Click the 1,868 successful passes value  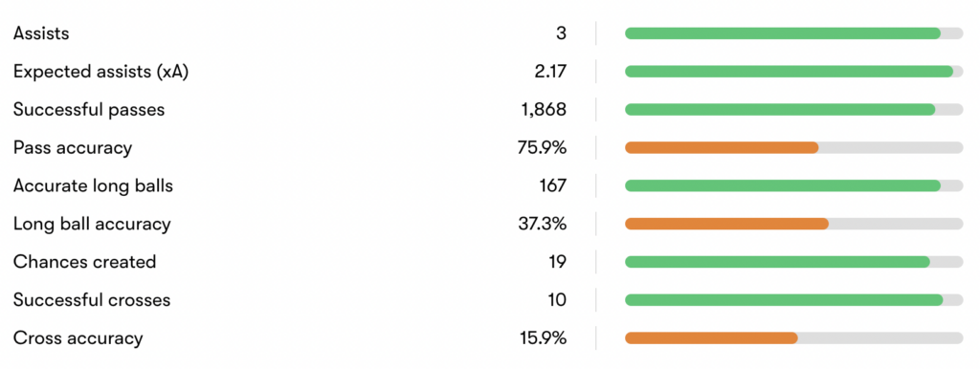pyautogui.click(x=544, y=110)
